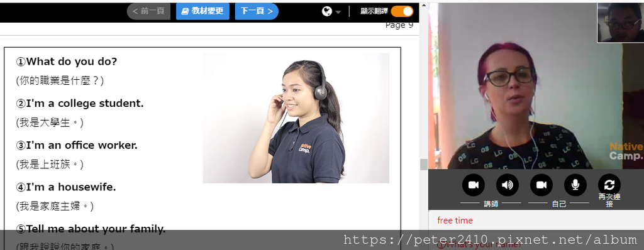Screen dimensions: 644x250
Task: Expand language dropdown arrow beside globe
Action: 338,13
